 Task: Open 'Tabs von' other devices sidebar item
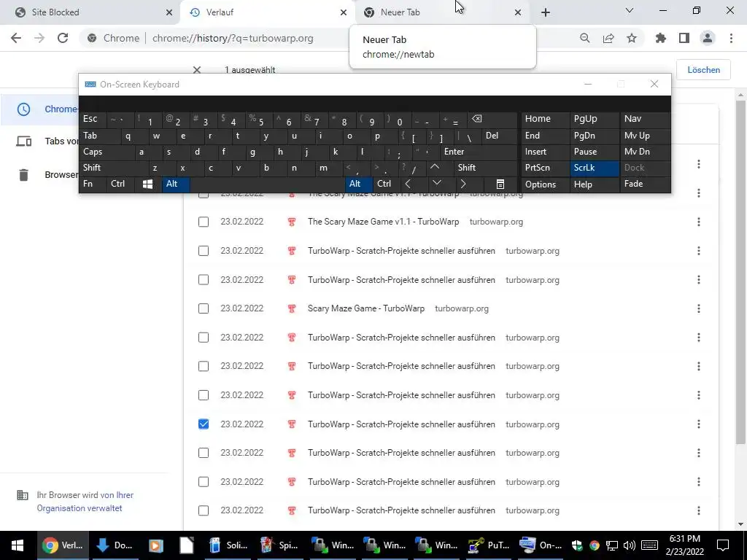click(x=47, y=141)
